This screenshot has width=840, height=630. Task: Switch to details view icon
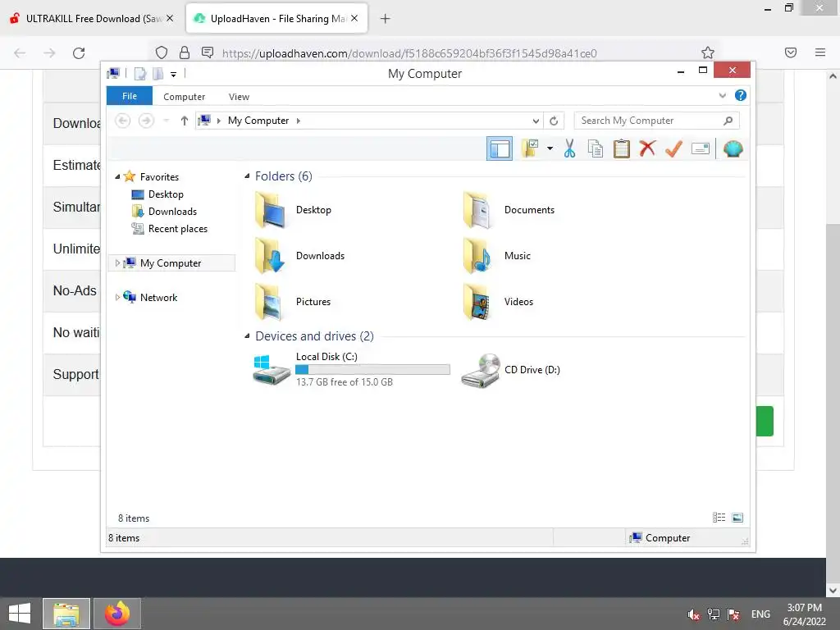[x=719, y=518]
